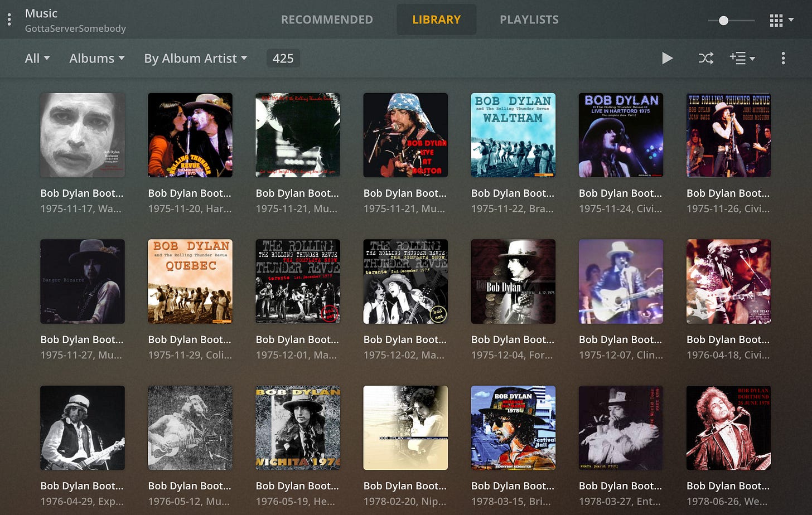
Task: Open the sidebar menu dots beside Music
Action: coord(9,20)
